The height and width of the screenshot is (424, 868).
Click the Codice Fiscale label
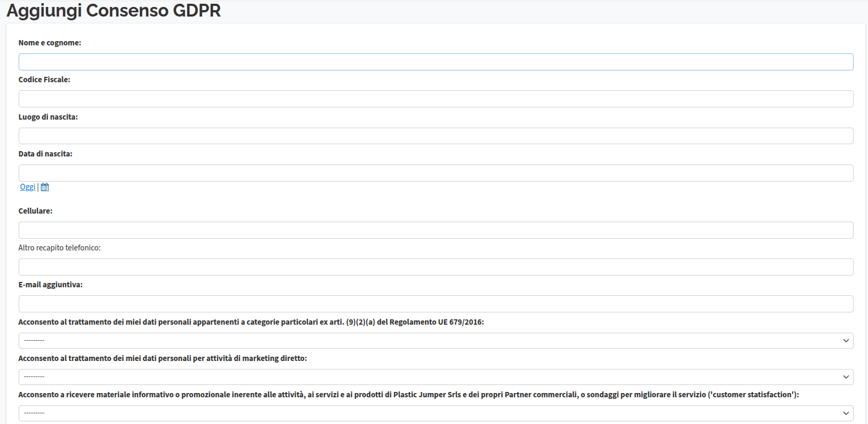44,80
